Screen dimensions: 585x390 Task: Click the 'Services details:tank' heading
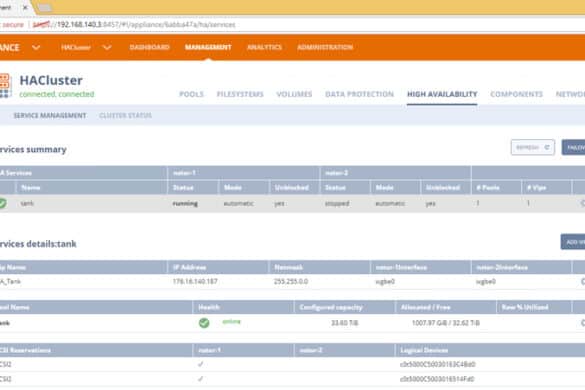point(38,244)
